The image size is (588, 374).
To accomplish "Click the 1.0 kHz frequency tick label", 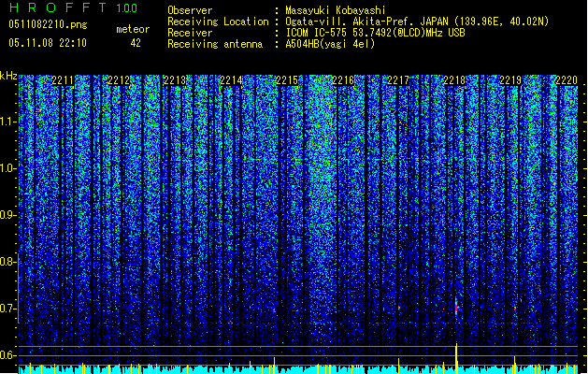I will pos(8,168).
